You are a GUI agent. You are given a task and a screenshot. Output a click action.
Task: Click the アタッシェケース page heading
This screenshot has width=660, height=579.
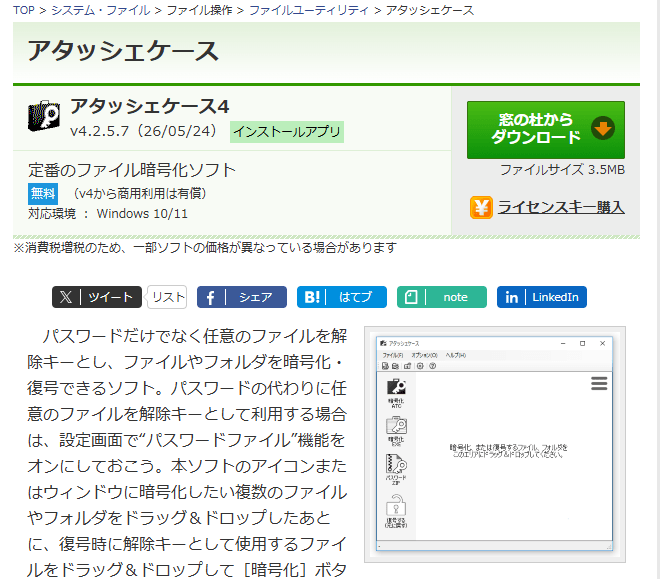point(123,51)
